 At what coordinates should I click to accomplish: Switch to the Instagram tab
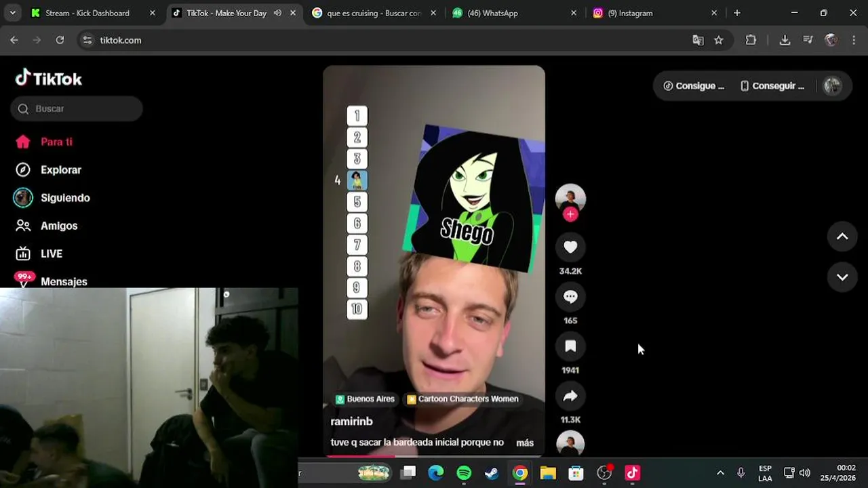(655, 13)
